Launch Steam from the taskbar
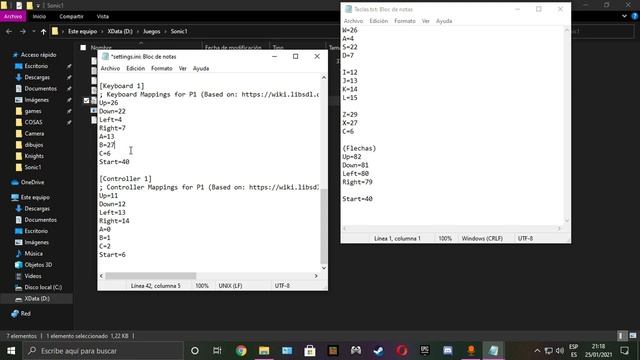 tap(379, 351)
